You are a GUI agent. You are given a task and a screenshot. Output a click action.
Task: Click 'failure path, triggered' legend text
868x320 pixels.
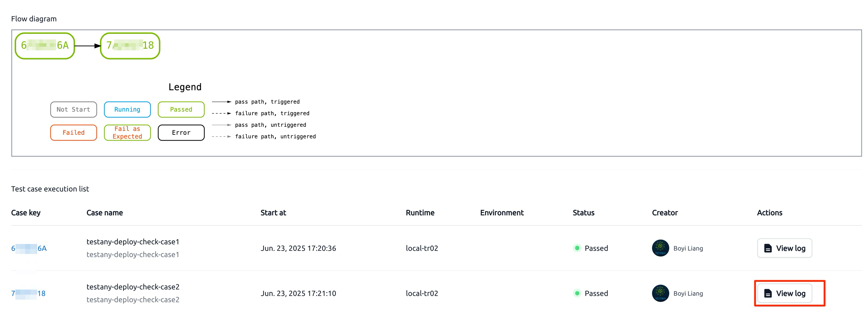[x=272, y=113]
